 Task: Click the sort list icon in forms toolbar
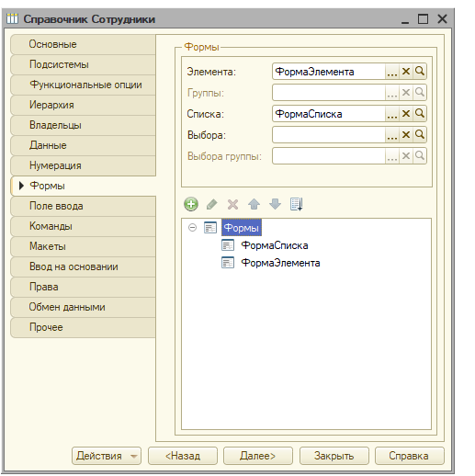point(296,204)
